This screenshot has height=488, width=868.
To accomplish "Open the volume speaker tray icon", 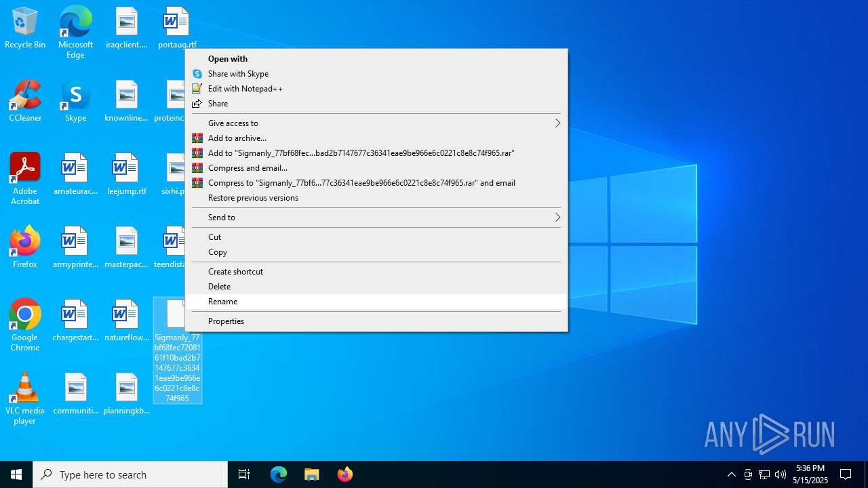I will click(x=781, y=474).
